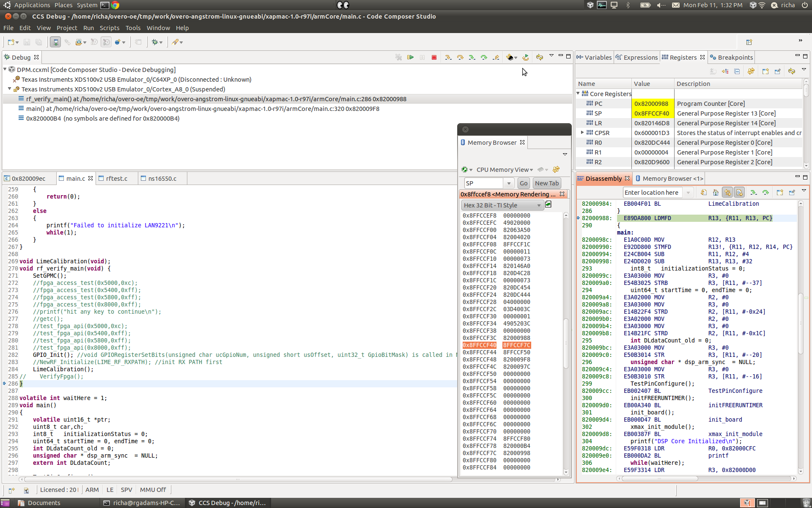Click the Restart icon in Debug toolbar
Viewport: 812px width, 508px height.
(x=525, y=57)
